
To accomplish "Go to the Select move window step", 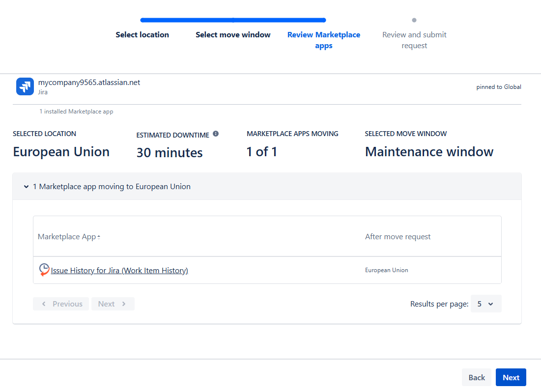I will coord(233,35).
